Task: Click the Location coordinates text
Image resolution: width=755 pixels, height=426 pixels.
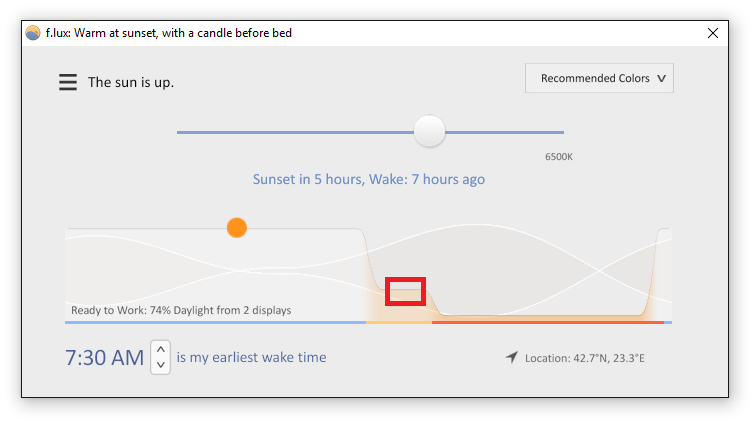Action: pyautogui.click(x=585, y=358)
